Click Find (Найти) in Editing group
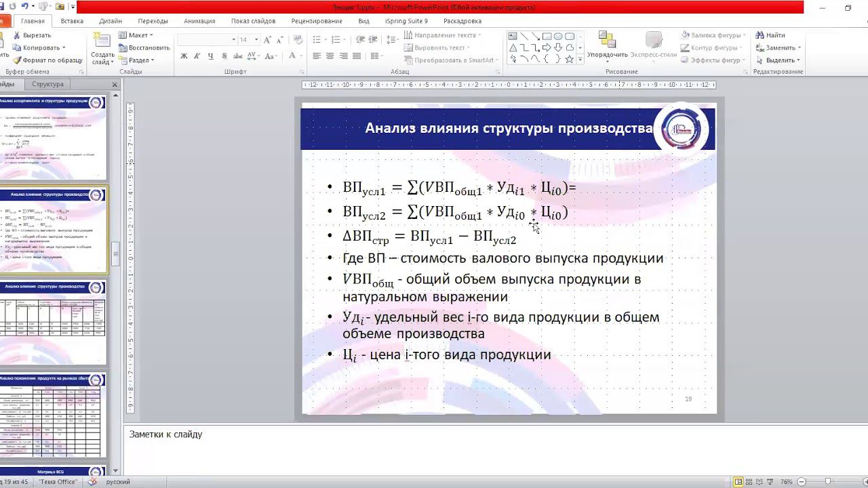 coord(770,35)
